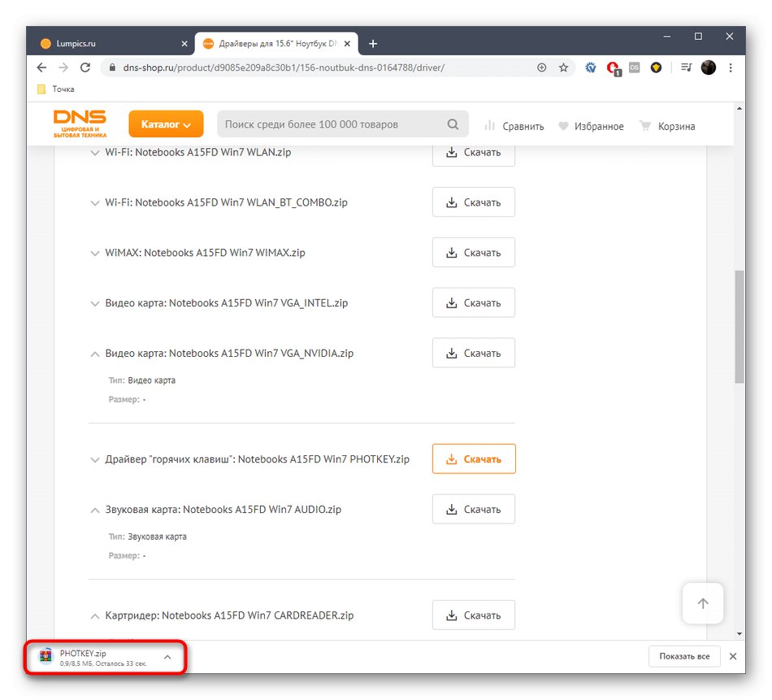Switch to the Lumpics.ru tab
The width and height of the screenshot is (772, 700).
[111, 44]
